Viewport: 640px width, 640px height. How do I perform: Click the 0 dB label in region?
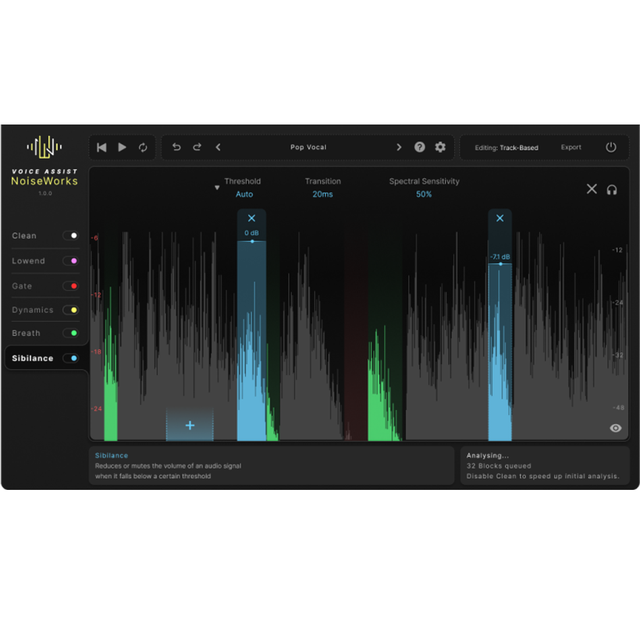pos(251,233)
